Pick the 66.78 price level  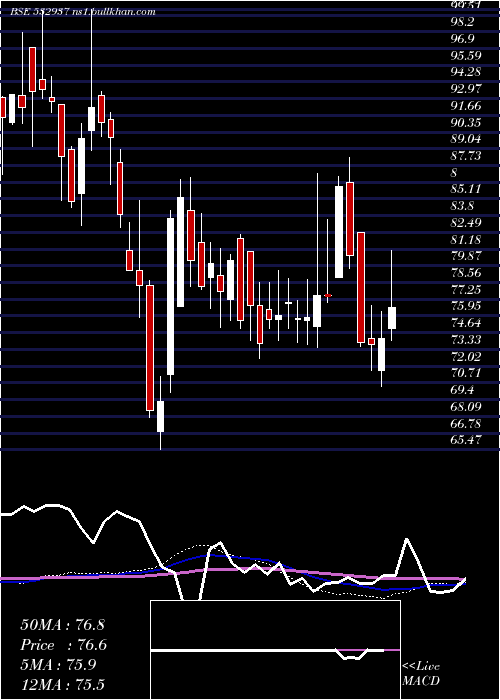pos(467,423)
